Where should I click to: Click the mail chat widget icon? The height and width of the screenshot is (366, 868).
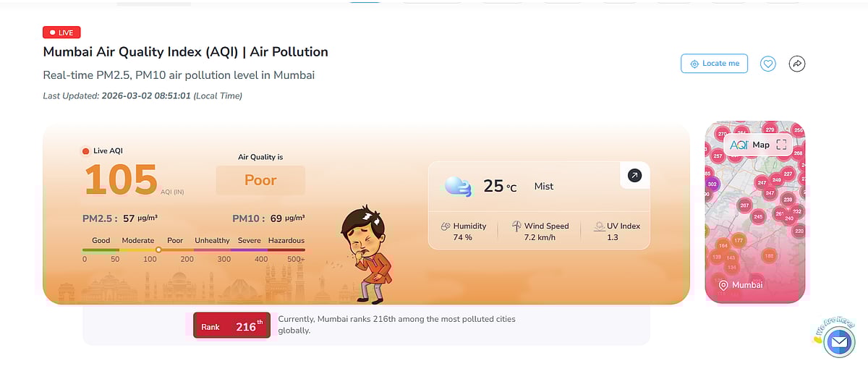839,341
